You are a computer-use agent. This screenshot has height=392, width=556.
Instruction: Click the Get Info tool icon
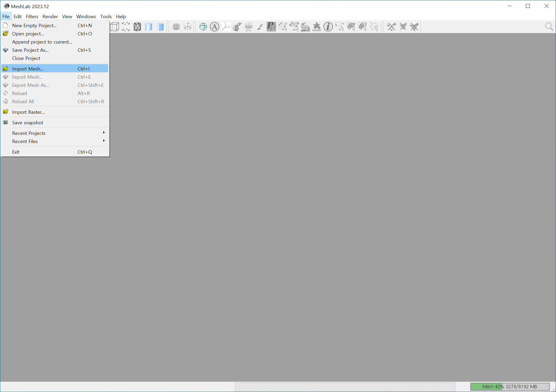[328, 27]
